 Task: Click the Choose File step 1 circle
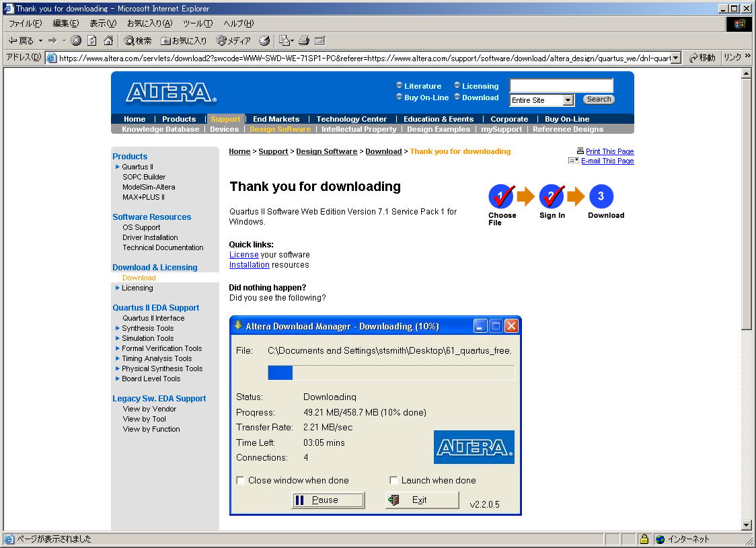[501, 196]
